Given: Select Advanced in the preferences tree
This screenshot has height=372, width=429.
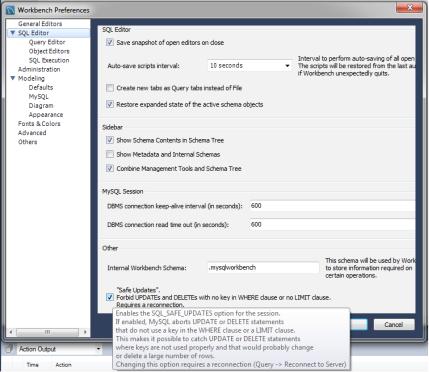Looking at the screenshot, I should pyautogui.click(x=32, y=133).
